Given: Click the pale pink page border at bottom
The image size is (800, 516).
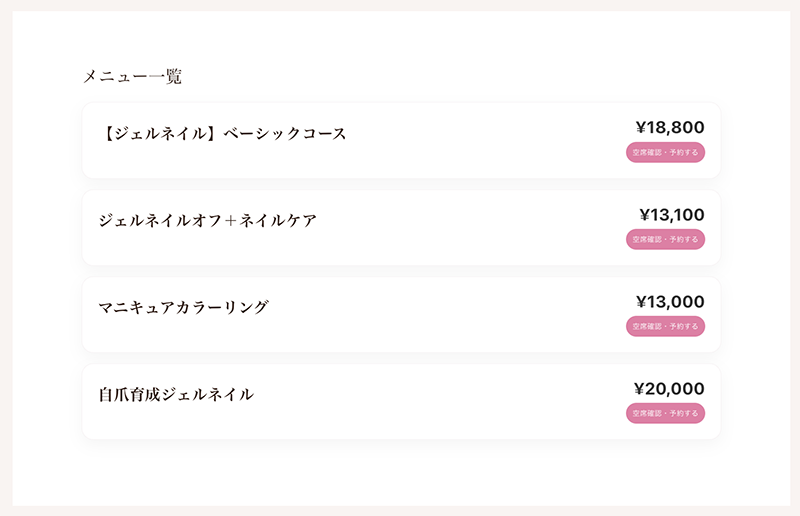Looking at the screenshot, I should point(400,510).
